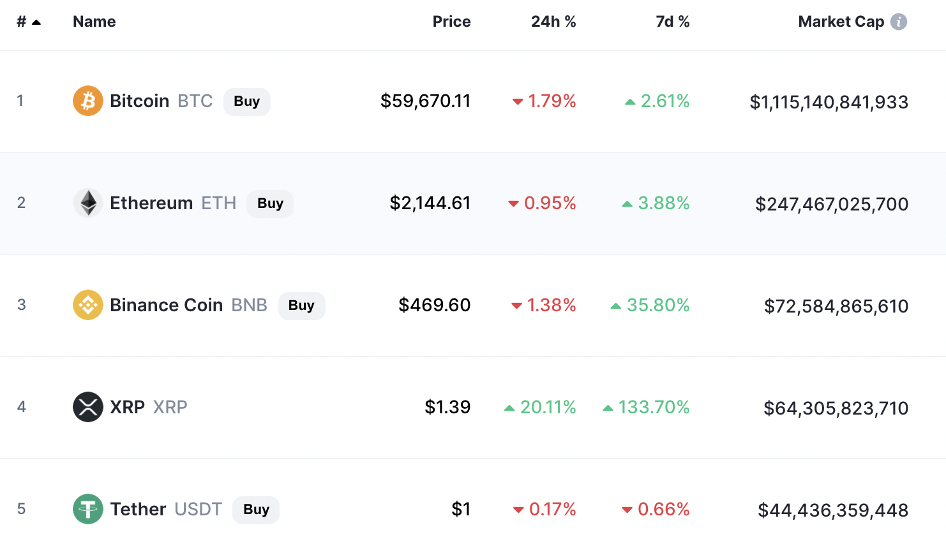Click the Buy button for Ethereum

(270, 203)
